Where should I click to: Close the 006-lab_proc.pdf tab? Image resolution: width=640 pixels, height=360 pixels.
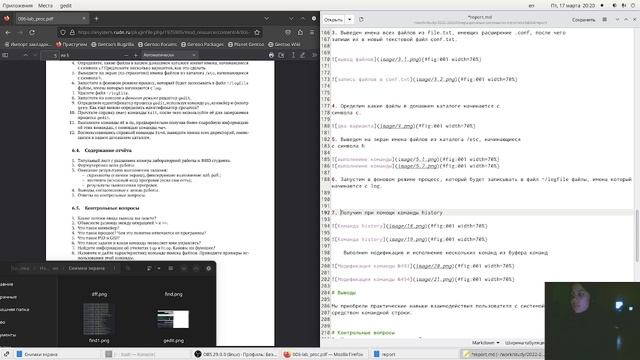[84, 18]
